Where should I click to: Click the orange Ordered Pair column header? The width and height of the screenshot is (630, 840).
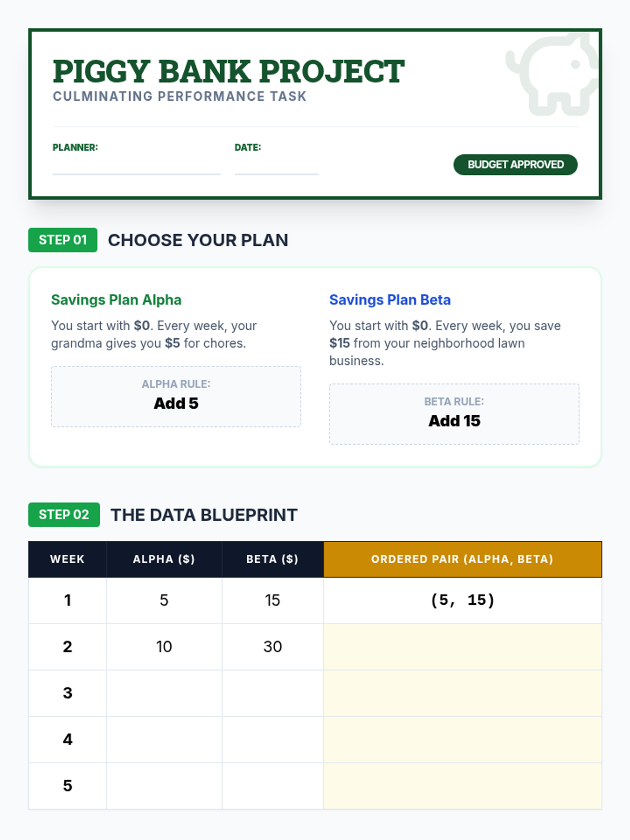pyautogui.click(x=463, y=559)
